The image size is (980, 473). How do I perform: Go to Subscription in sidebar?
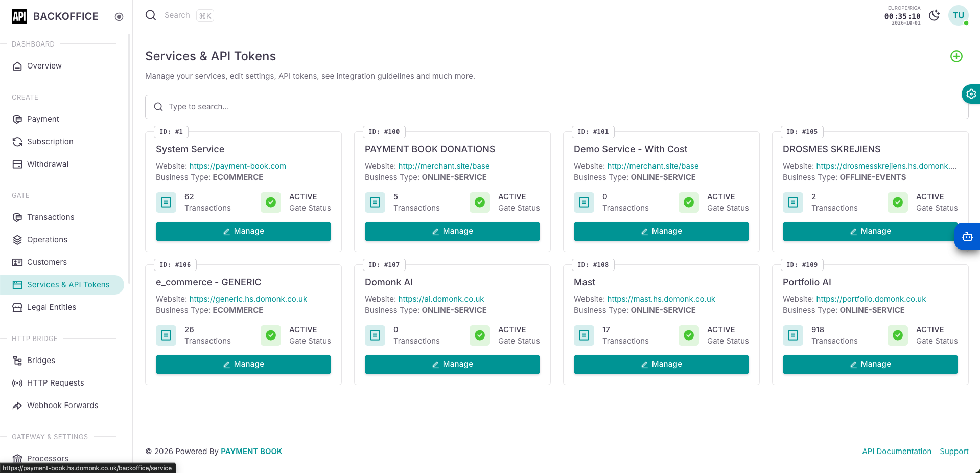(62, 142)
